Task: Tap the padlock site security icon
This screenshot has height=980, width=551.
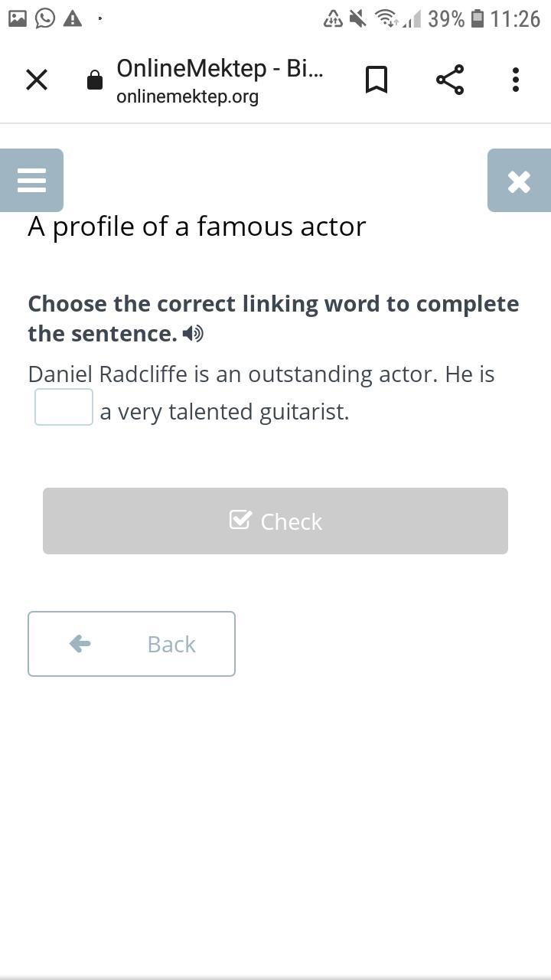Action: [95, 80]
